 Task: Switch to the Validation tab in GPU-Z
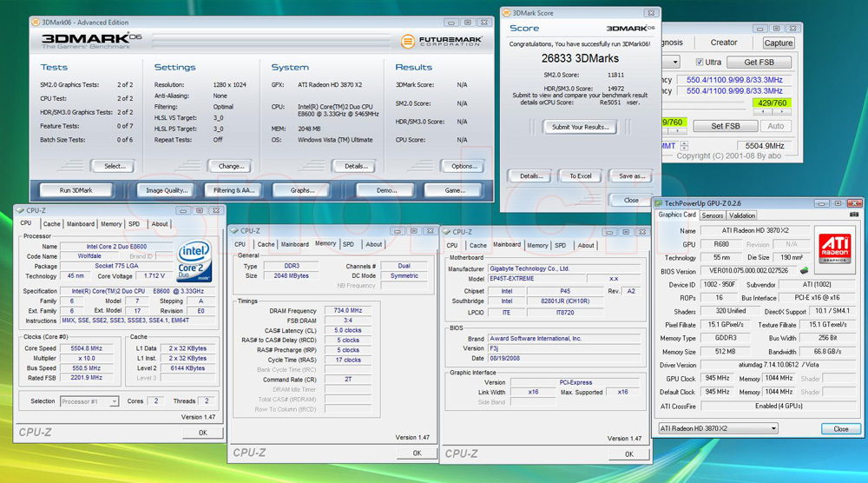tap(742, 215)
